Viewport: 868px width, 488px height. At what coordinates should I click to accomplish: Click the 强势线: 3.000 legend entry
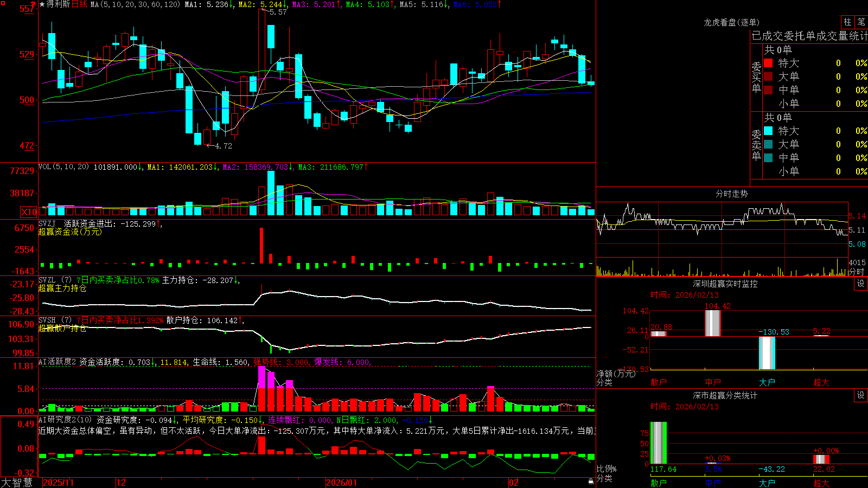(282, 362)
